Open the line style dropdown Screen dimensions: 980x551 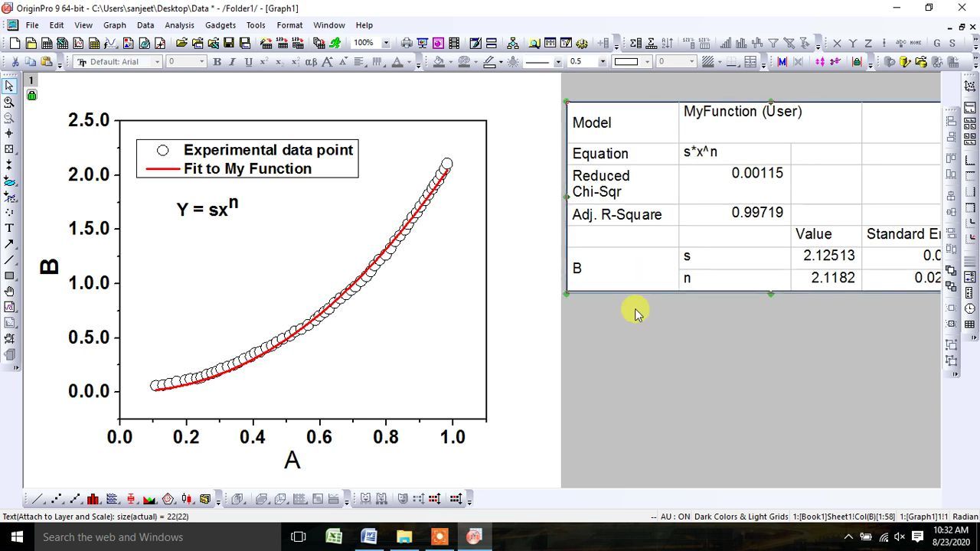tap(558, 61)
